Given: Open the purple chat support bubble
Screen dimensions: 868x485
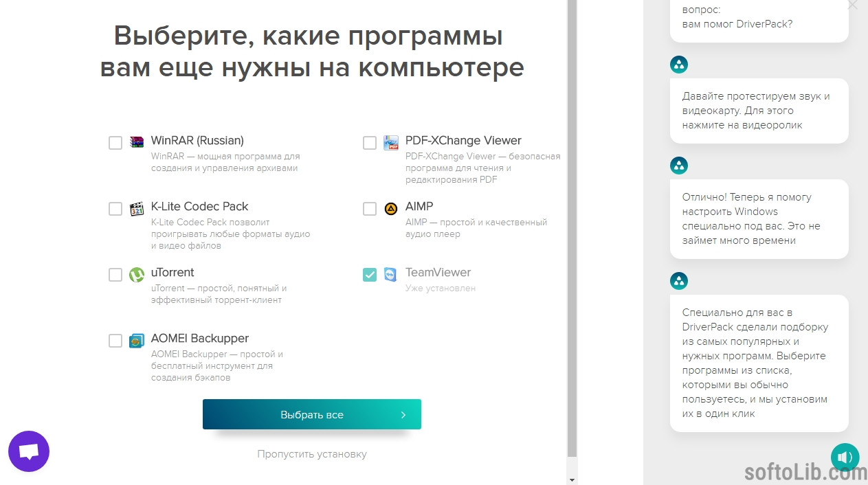Looking at the screenshot, I should tap(29, 451).
